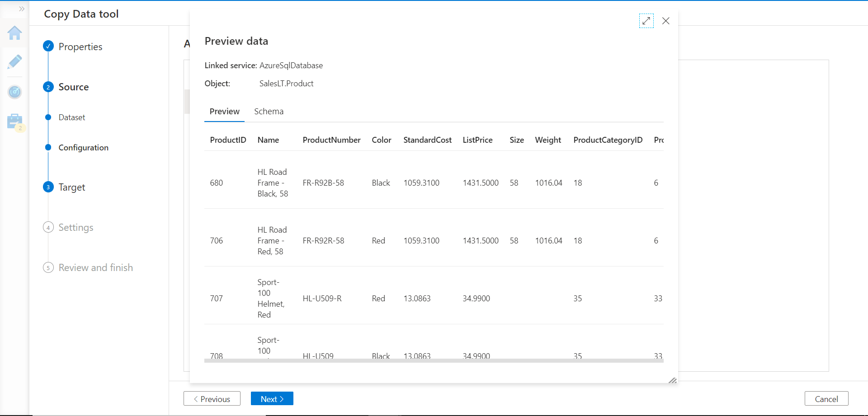The height and width of the screenshot is (416, 868).
Task: Click the Next button
Action: 272,399
